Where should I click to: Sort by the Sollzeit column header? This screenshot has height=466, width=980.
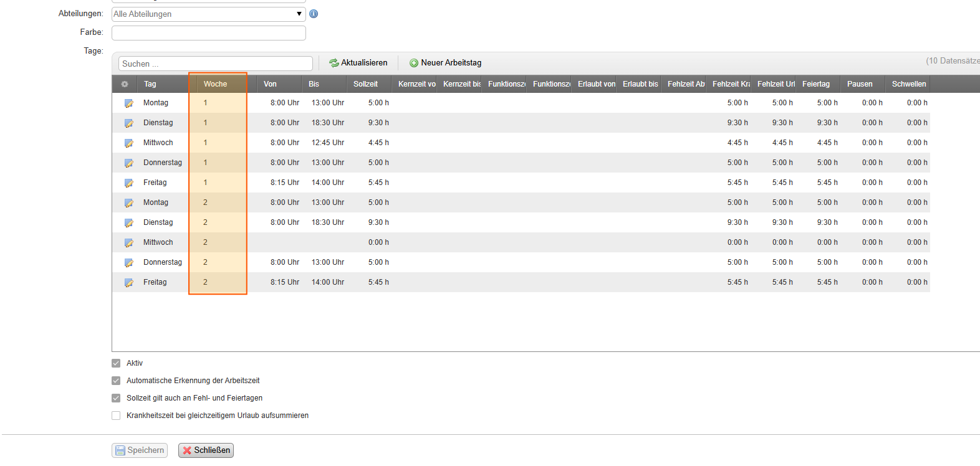pos(365,84)
